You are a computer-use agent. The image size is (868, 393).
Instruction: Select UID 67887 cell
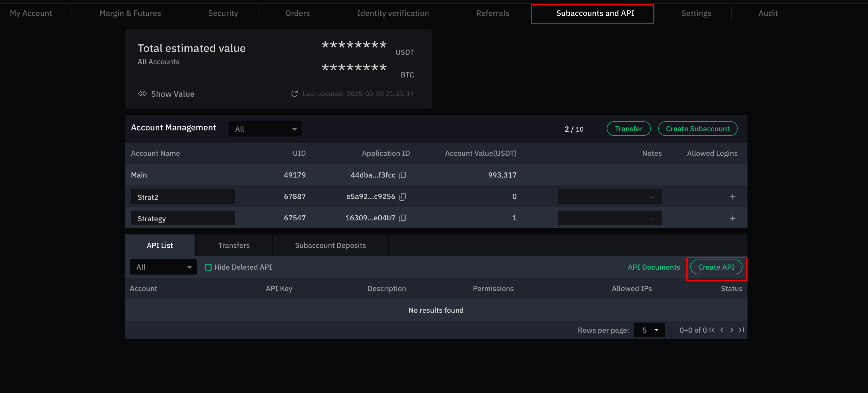click(295, 197)
